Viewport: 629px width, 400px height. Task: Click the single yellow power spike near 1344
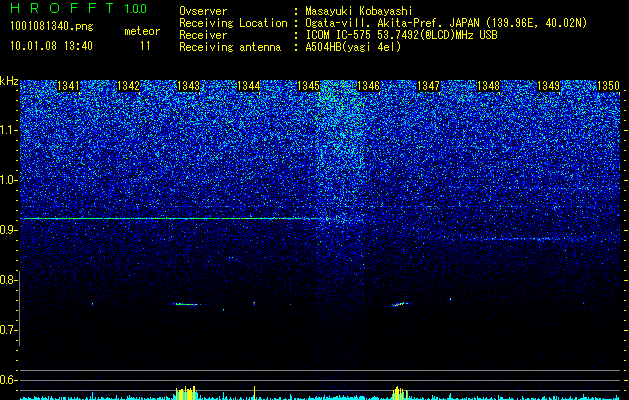(x=254, y=392)
